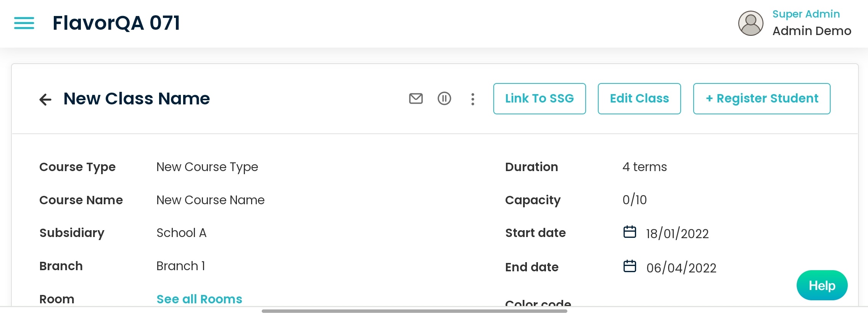
Task: Open the See all Rooms link
Action: 199,299
